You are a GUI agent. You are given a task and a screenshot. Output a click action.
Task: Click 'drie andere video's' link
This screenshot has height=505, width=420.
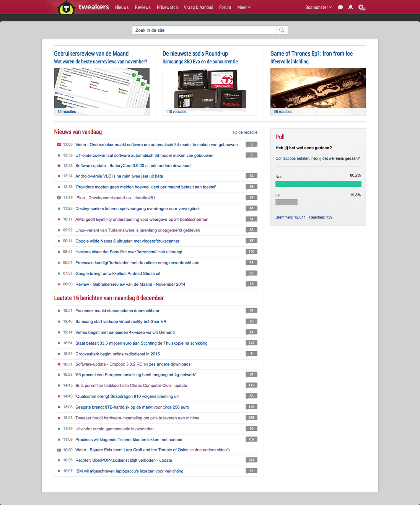212,450
